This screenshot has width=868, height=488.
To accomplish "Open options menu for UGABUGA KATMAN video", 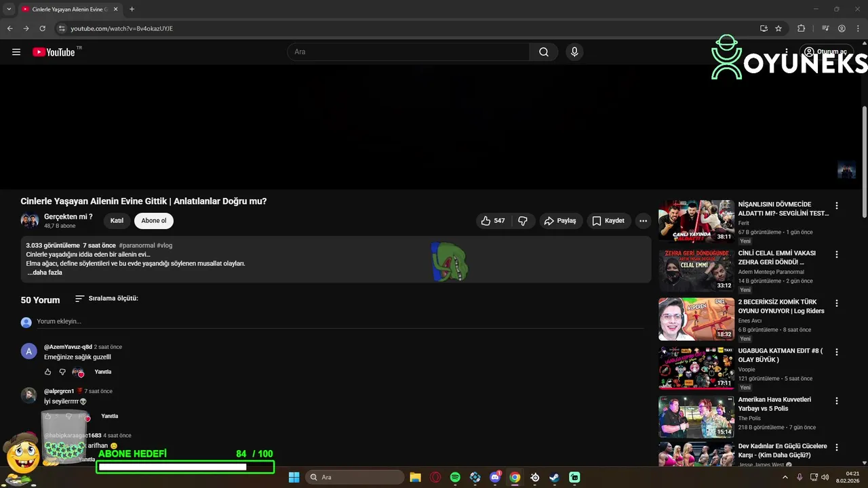I will (836, 352).
